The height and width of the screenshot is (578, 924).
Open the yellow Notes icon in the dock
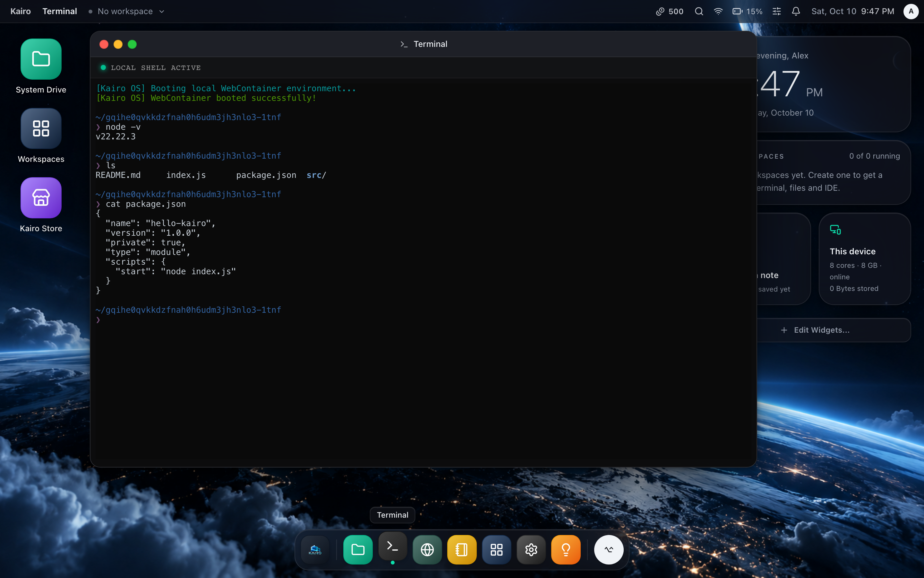[462, 550]
